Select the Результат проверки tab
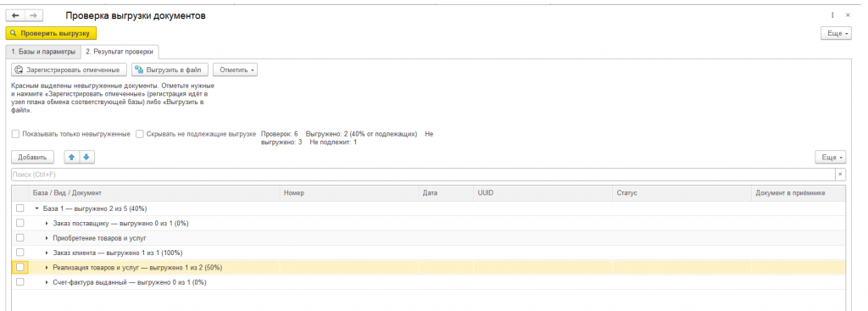The image size is (868, 311). (x=120, y=52)
